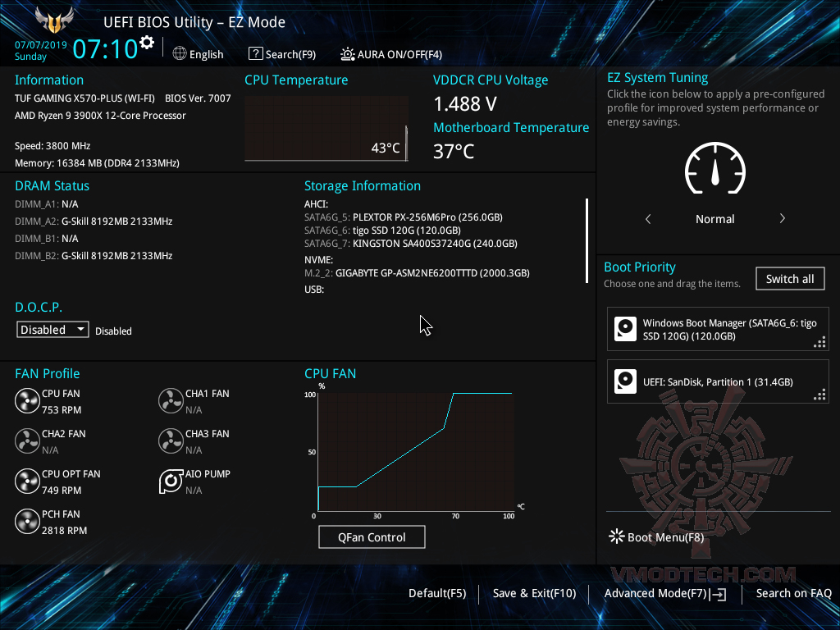Click DIMM_B1 N/A entry

click(47, 239)
